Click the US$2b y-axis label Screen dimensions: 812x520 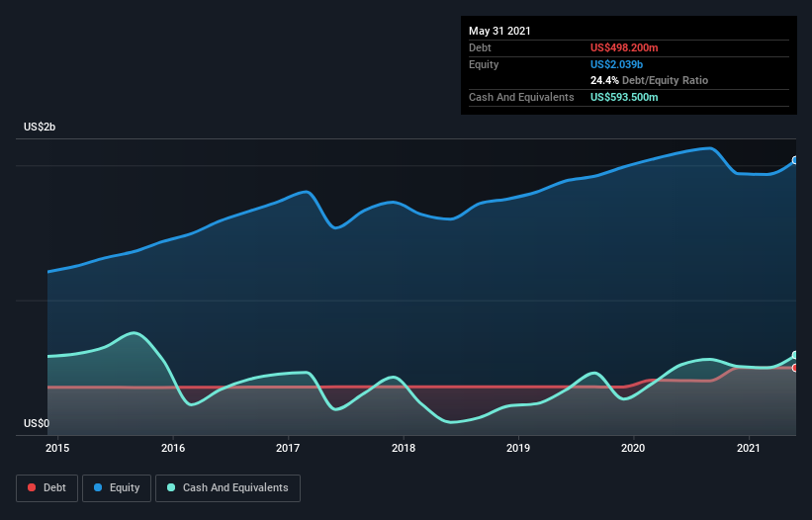pos(40,127)
